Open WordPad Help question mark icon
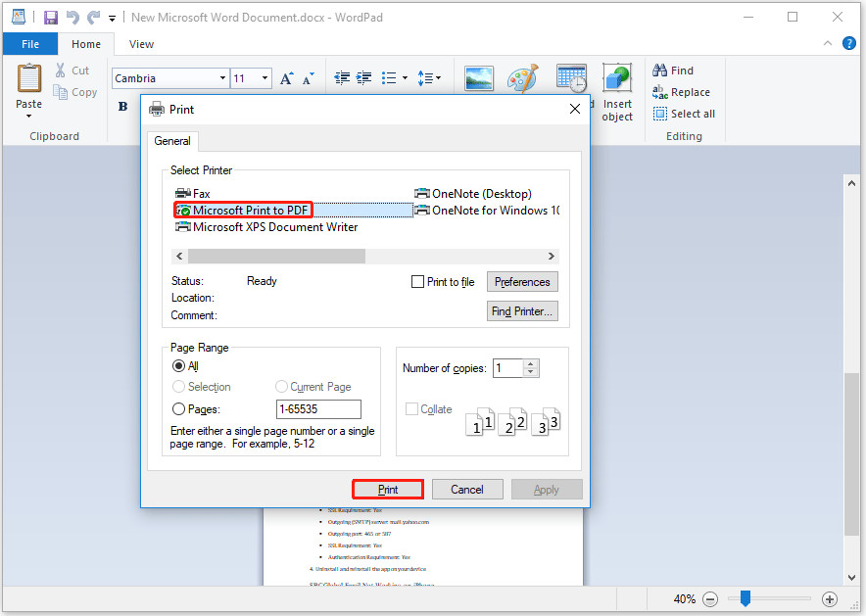Viewport: 866px width, 616px height. [x=849, y=43]
